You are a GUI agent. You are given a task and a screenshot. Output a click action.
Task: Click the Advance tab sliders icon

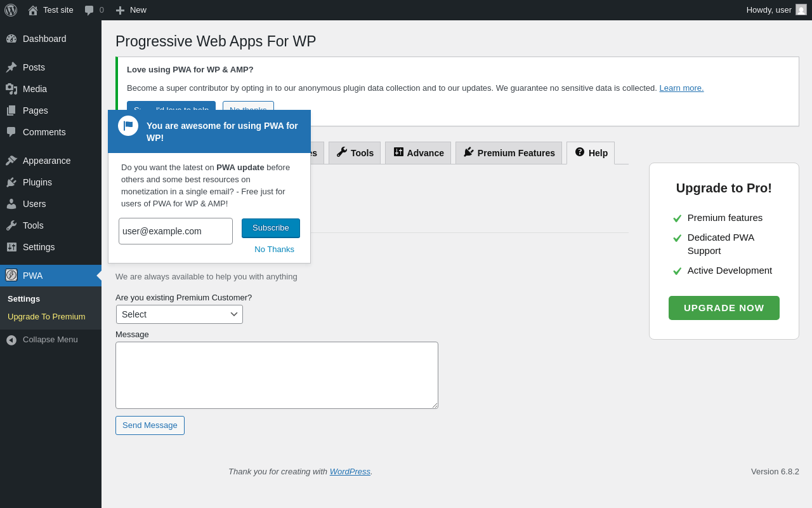click(398, 152)
